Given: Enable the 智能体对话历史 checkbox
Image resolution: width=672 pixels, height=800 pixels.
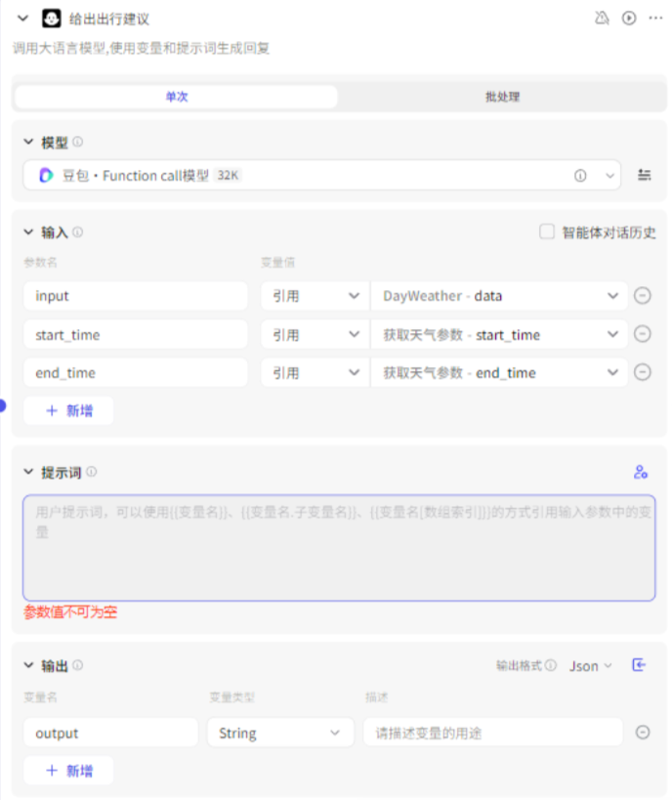Looking at the screenshot, I should [547, 232].
